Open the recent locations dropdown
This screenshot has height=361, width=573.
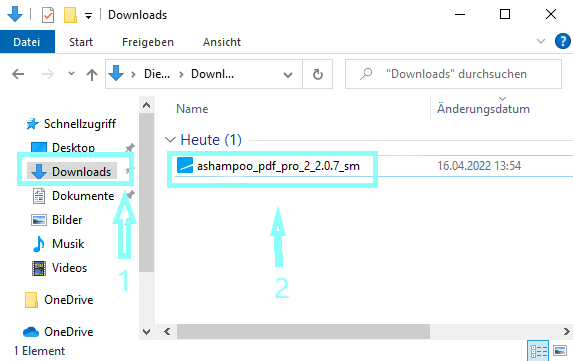[x=72, y=74]
